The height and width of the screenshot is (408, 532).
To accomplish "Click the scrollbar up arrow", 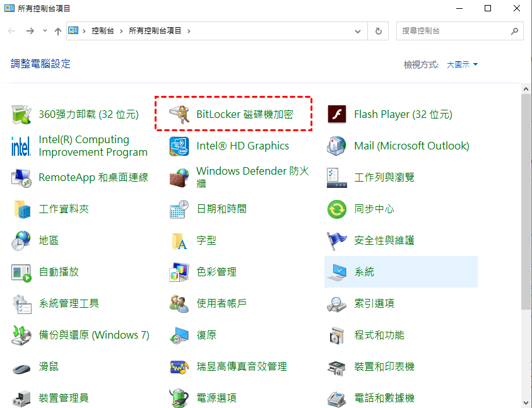I will pyautogui.click(x=526, y=89).
